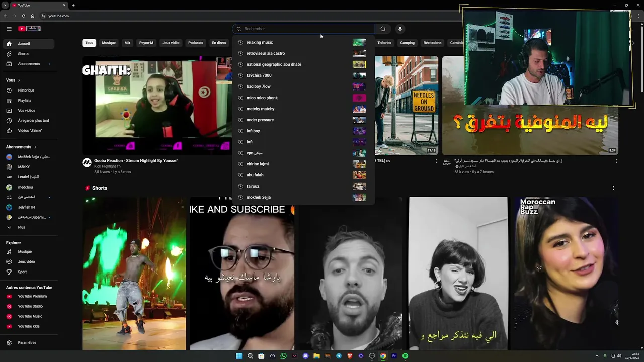The width and height of the screenshot is (644, 362).
Task: Open the site information icon in address bar
Action: 43,16
